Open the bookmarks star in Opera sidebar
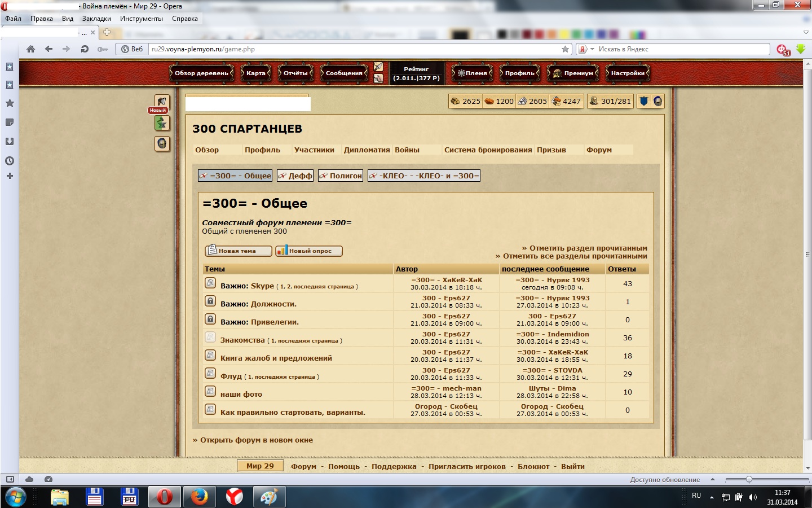The height and width of the screenshot is (508, 812). [10, 103]
